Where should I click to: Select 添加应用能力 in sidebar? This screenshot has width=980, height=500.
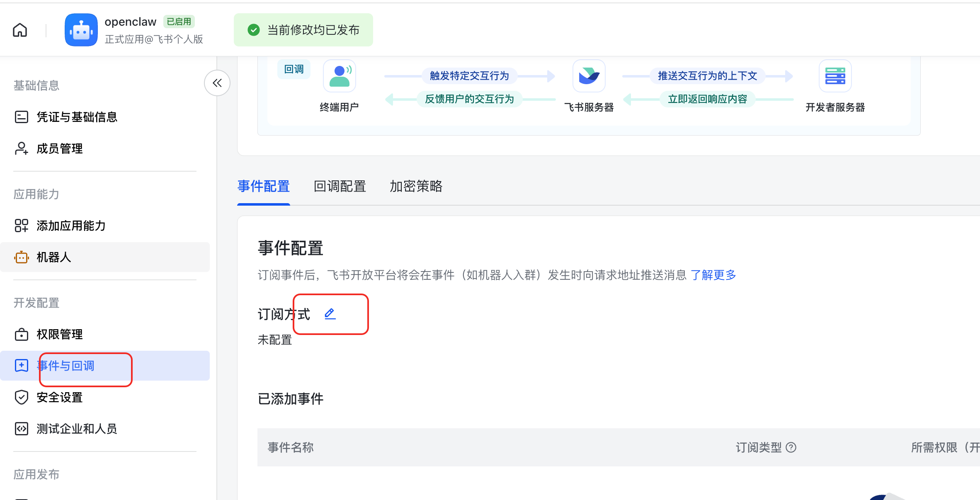[x=71, y=226]
